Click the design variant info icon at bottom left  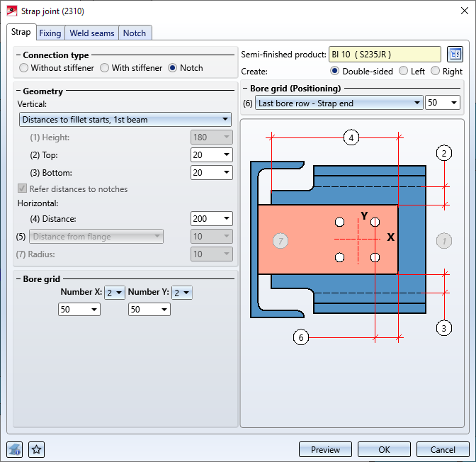(15, 449)
